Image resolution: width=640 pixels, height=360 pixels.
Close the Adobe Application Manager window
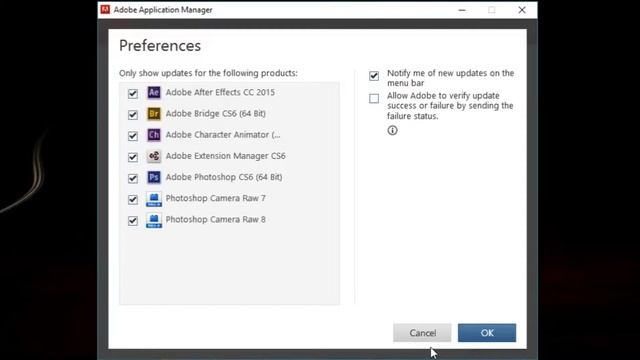point(522,10)
